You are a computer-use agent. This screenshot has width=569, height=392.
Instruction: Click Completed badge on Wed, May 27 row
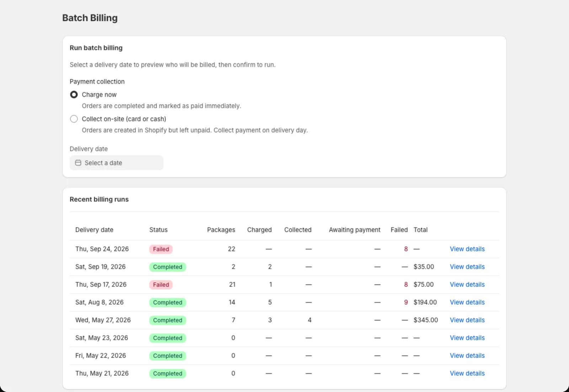167,320
